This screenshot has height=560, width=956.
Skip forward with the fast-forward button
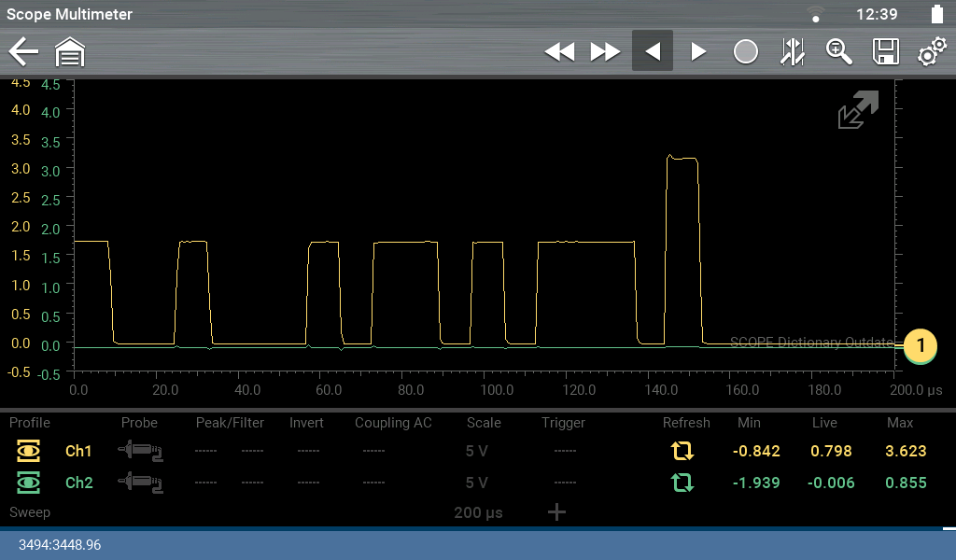pos(605,52)
